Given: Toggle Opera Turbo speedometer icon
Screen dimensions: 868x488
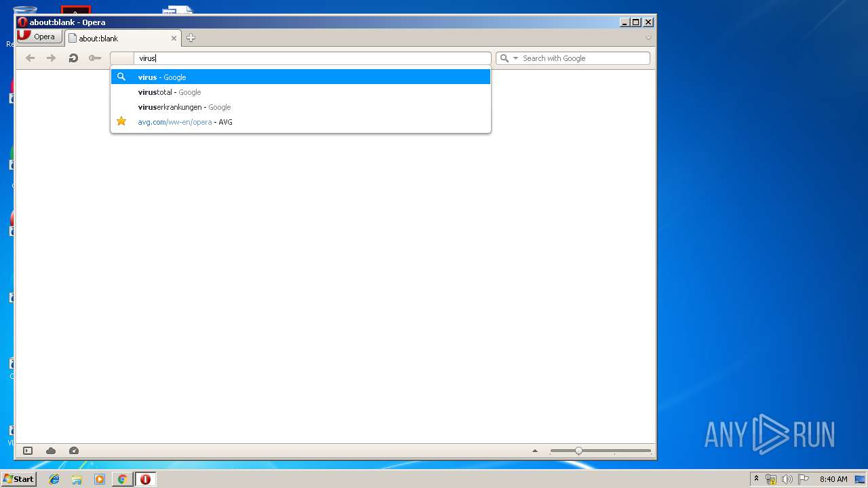Looking at the screenshot, I should (74, 451).
